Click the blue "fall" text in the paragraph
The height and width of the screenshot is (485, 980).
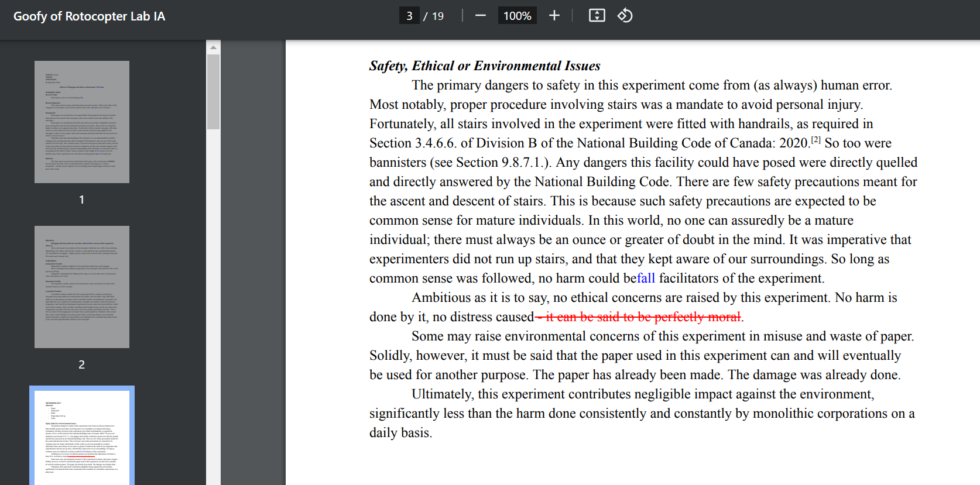pos(646,278)
